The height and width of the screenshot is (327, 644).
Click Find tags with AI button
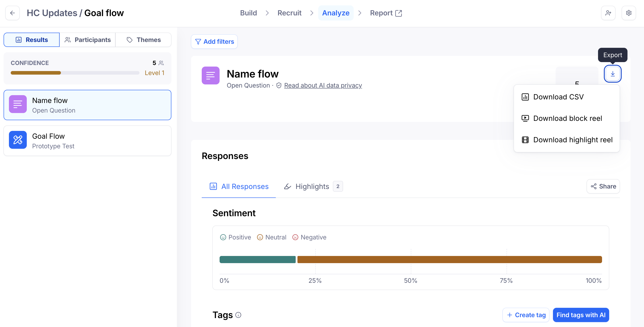pyautogui.click(x=581, y=315)
